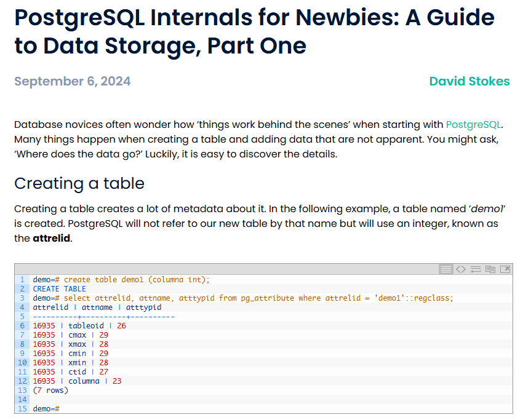
Task: Open the PostgreSQL link in the intro paragraph
Action: pos(473,125)
